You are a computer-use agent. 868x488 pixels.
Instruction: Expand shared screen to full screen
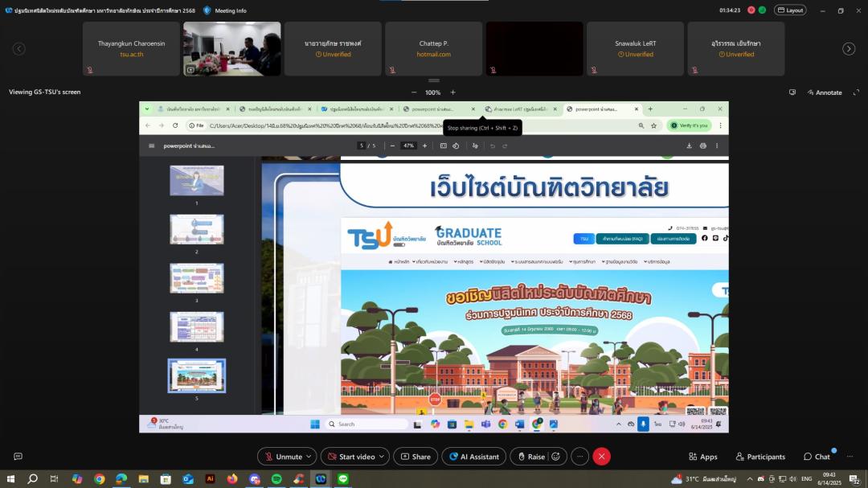pos(856,92)
